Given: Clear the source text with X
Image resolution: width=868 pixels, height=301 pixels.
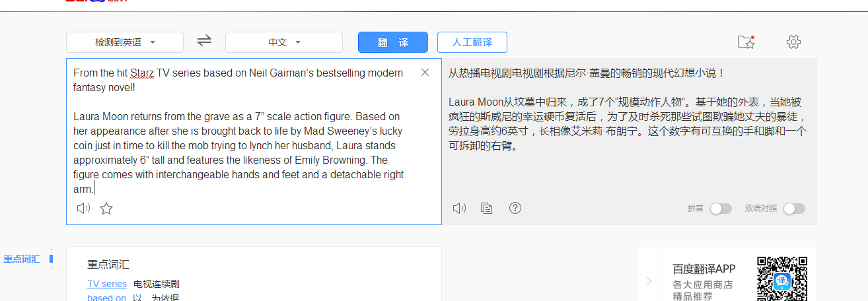Looking at the screenshot, I should [425, 73].
